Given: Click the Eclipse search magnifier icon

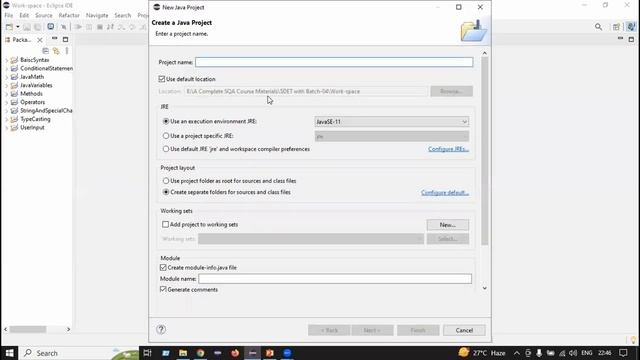Looking at the screenshot, I should tap(598, 27).
